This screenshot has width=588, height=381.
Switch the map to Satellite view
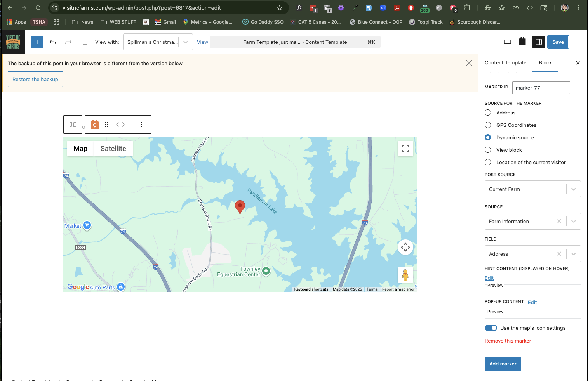pos(113,149)
